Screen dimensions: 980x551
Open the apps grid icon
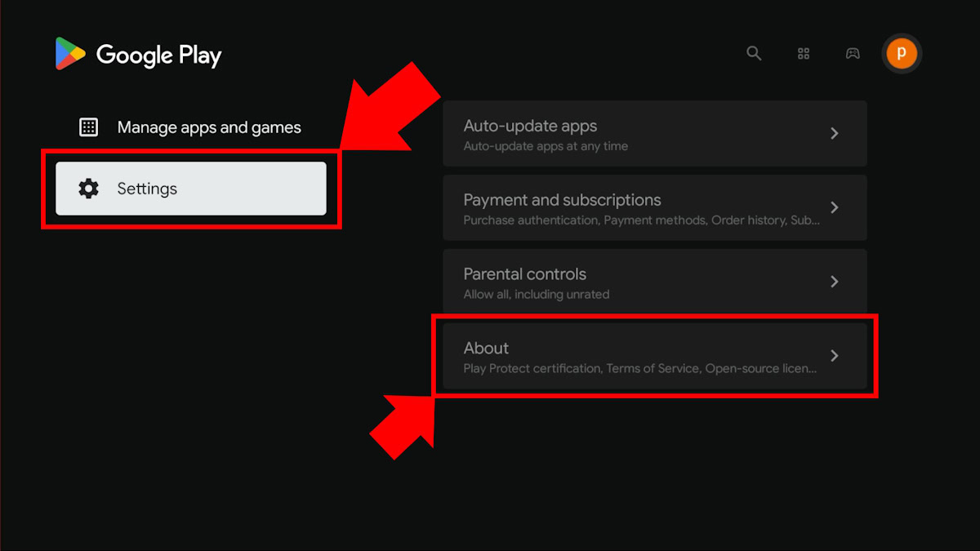(804, 53)
